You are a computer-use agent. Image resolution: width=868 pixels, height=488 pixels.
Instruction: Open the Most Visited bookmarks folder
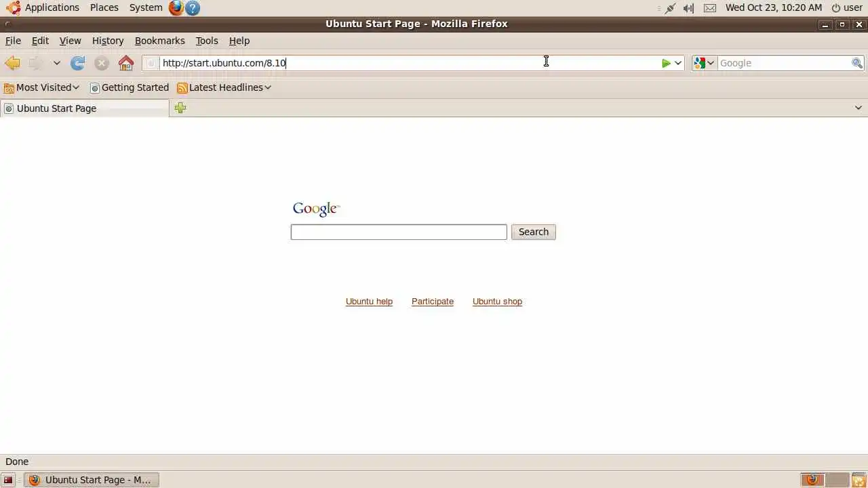(41, 87)
